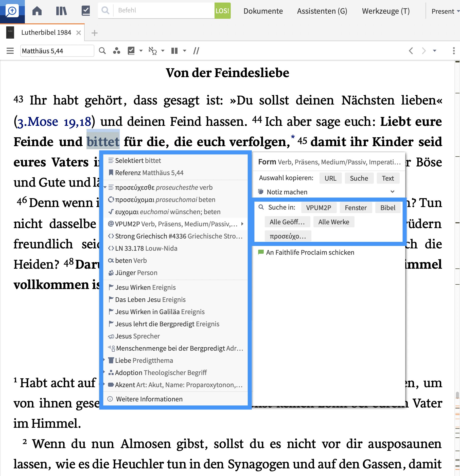
Task: Open the Present dropdown
Action: coord(445,11)
